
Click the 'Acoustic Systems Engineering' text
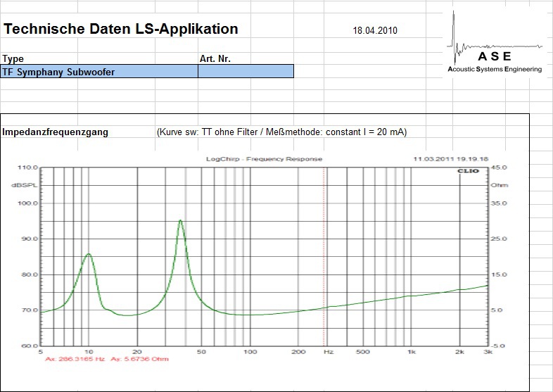(495, 69)
